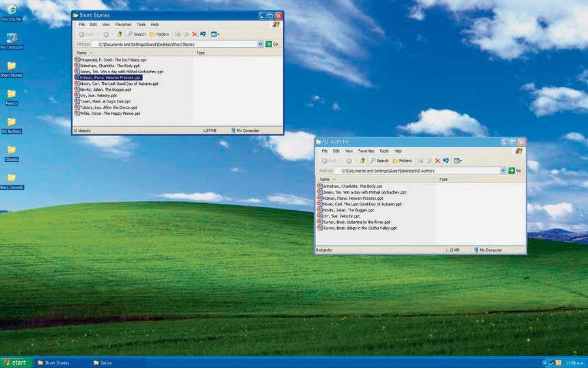The image size is (588, 368).
Task: Select the NZ Authors desktop folder
Action: tap(12, 125)
